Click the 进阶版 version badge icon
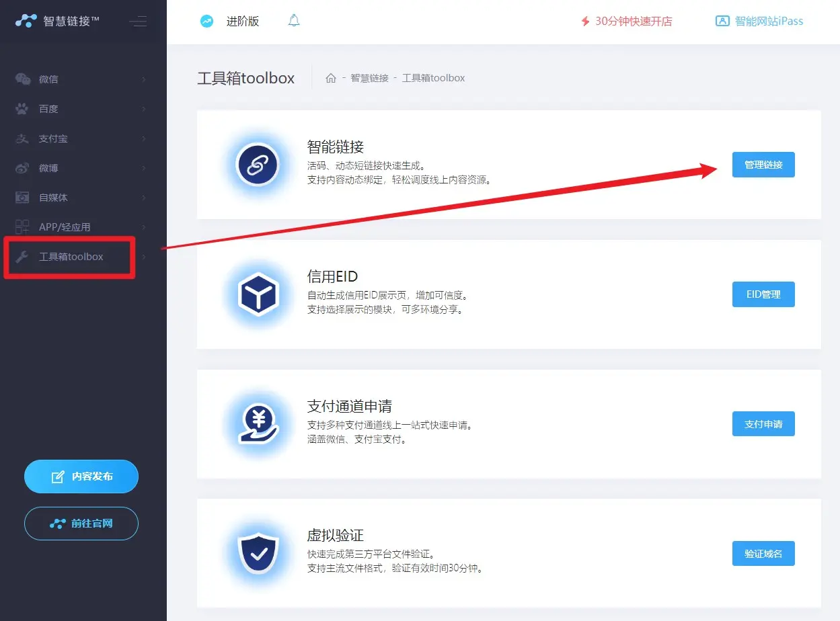This screenshot has height=621, width=840. click(207, 22)
